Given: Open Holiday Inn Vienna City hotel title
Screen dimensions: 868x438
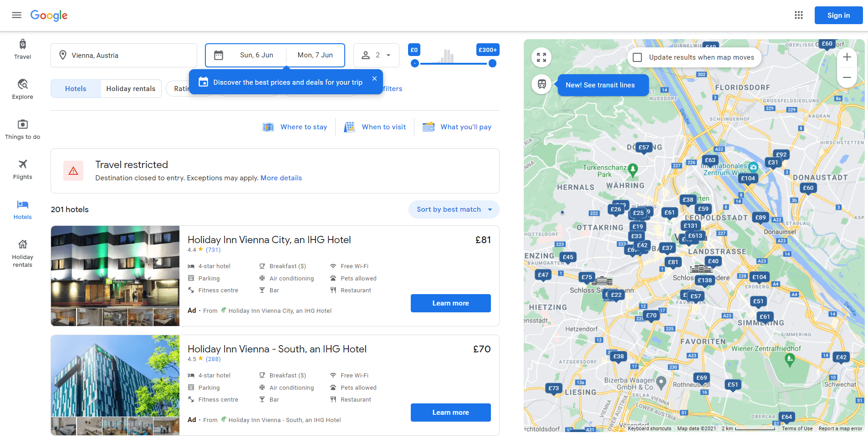Looking at the screenshot, I should (269, 240).
